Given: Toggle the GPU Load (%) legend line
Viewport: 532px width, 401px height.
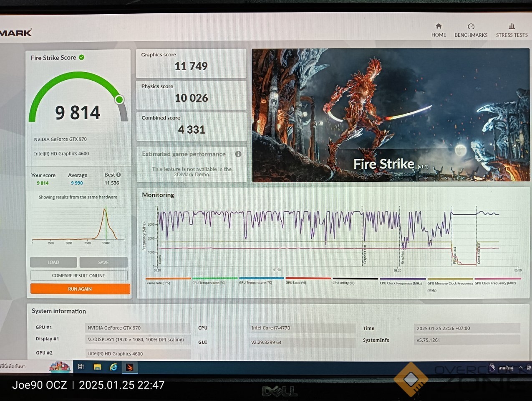Looking at the screenshot, I should point(308,281).
